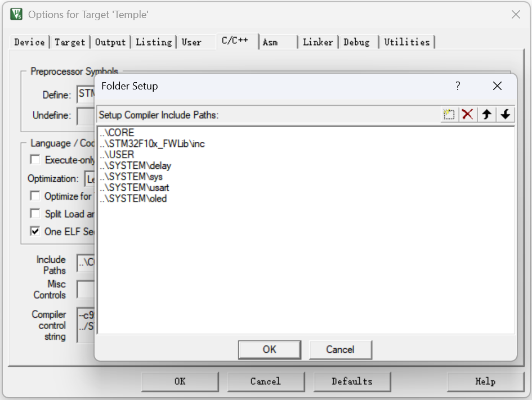Click the Misc Controls field

(86, 289)
